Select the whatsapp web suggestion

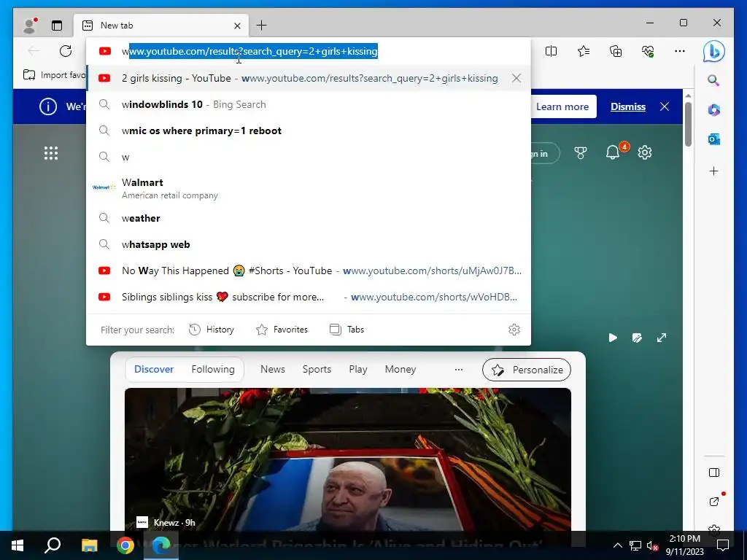coord(309,244)
